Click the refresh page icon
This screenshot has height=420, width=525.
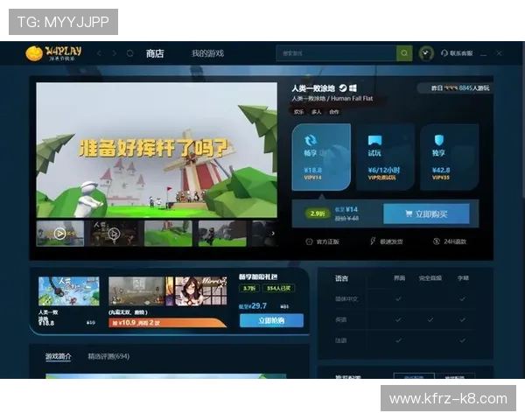[130, 53]
